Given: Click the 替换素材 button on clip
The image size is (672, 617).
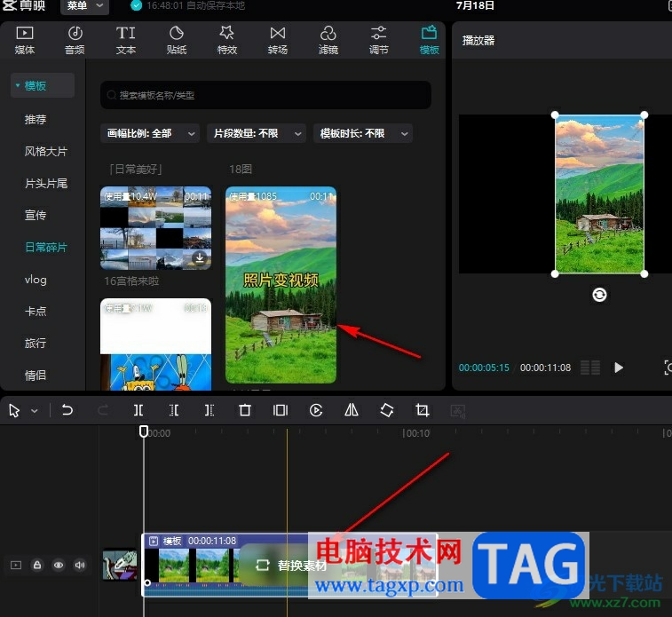Looking at the screenshot, I should [x=291, y=566].
